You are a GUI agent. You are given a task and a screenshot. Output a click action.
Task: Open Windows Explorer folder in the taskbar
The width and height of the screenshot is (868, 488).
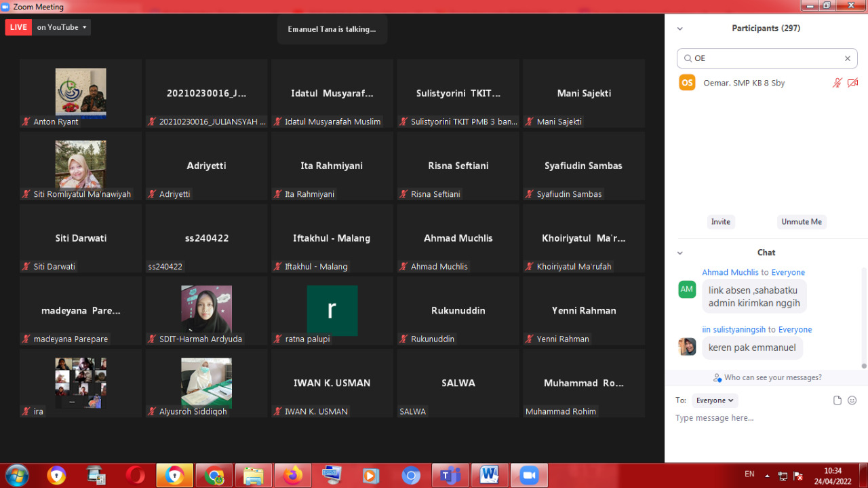[x=254, y=475]
